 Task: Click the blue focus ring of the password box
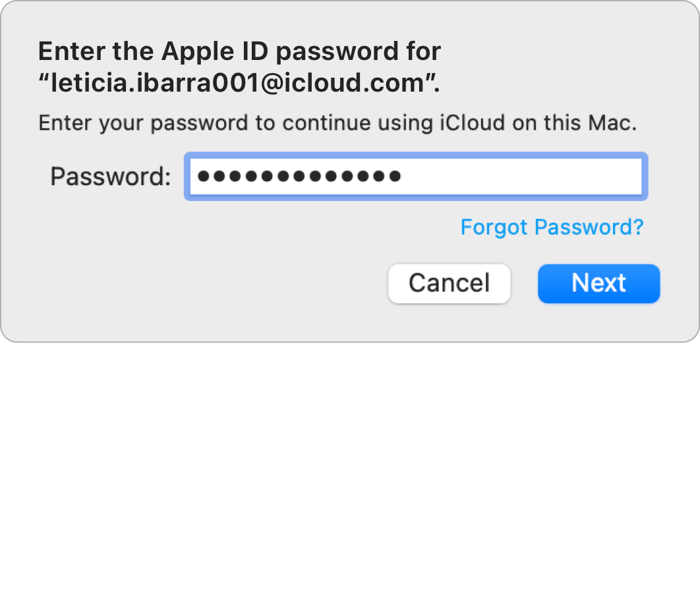pos(415,154)
